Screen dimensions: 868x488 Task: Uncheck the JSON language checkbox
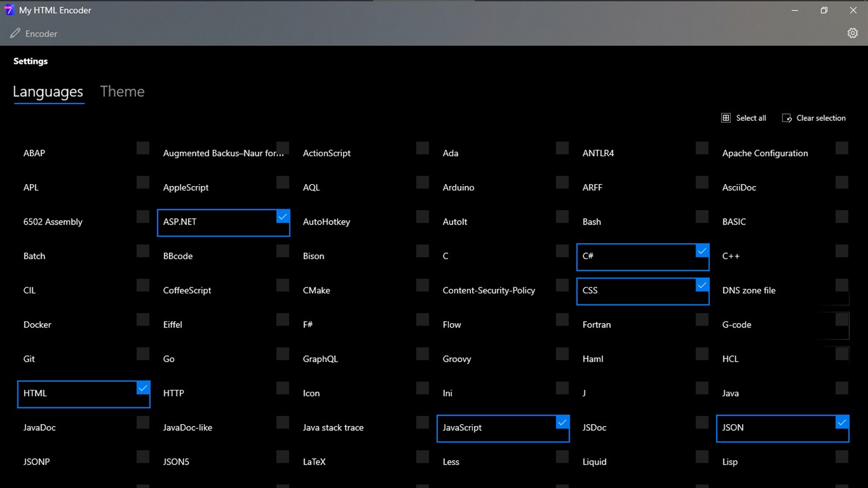click(841, 422)
